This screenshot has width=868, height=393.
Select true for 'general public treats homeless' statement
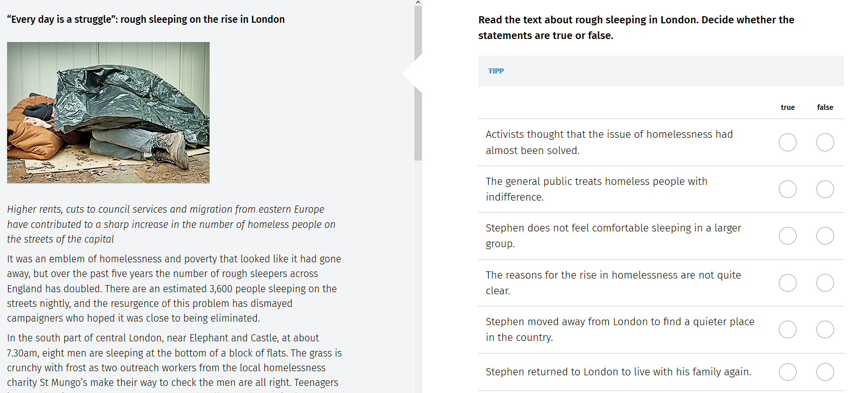tap(787, 189)
